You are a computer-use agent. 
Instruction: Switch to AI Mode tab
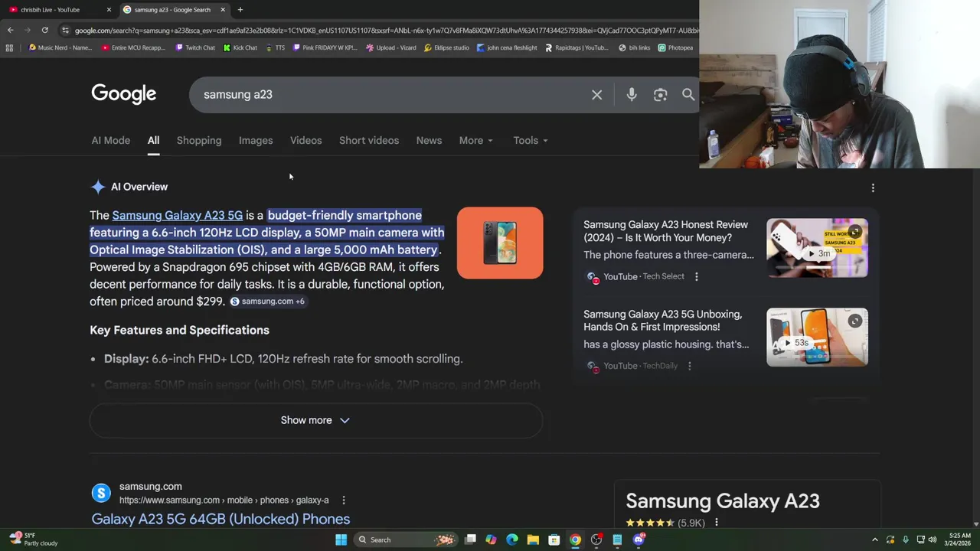click(111, 141)
